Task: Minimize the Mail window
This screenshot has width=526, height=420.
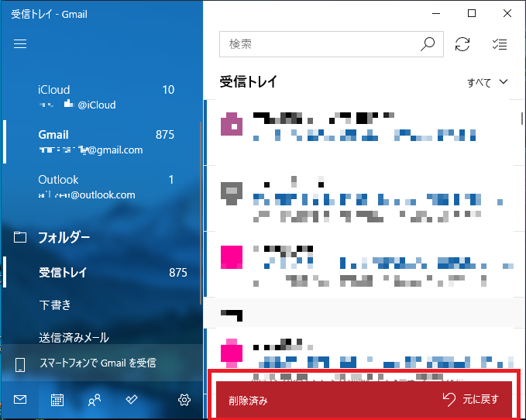Action: 436,13
